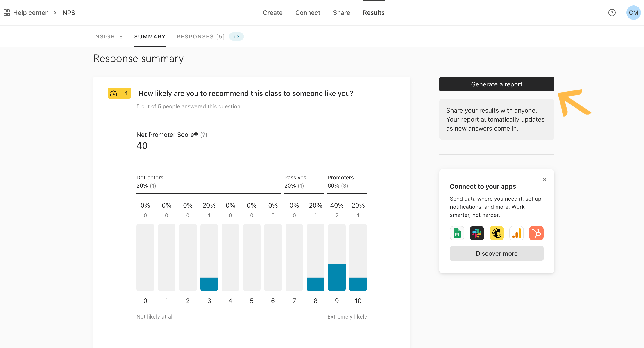The height and width of the screenshot is (348, 644).
Task: Open the Results tab
Action: point(374,13)
